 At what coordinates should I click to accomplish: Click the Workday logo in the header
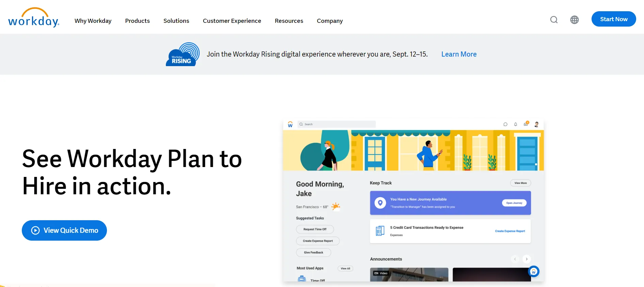point(34,17)
